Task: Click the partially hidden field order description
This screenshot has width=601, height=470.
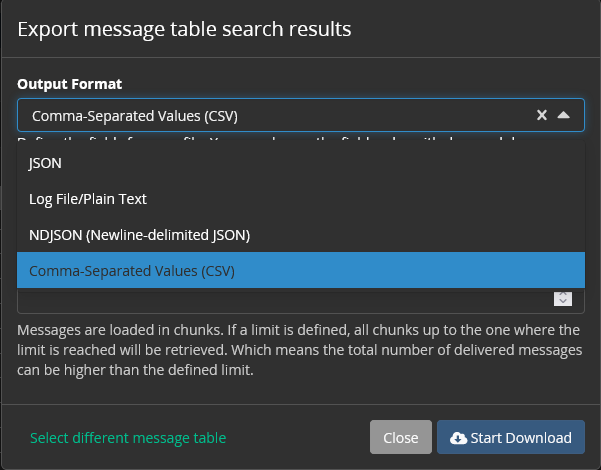Action: (x=268, y=140)
